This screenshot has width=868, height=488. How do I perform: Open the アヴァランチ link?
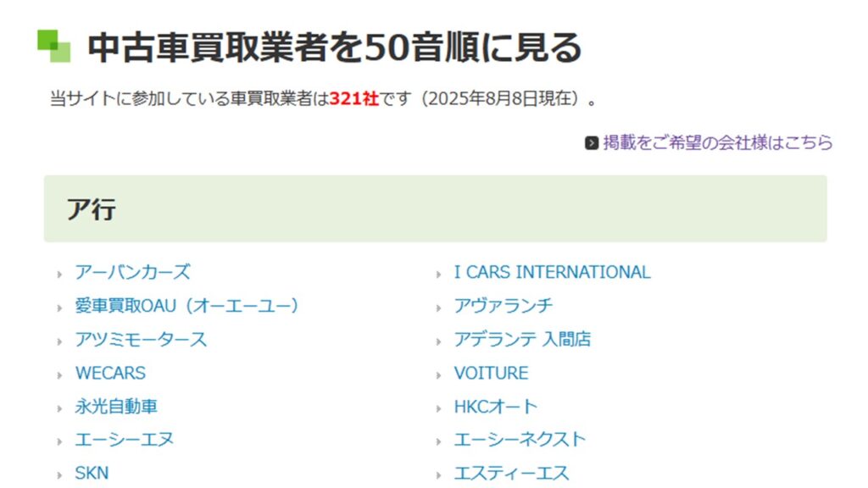tap(503, 306)
